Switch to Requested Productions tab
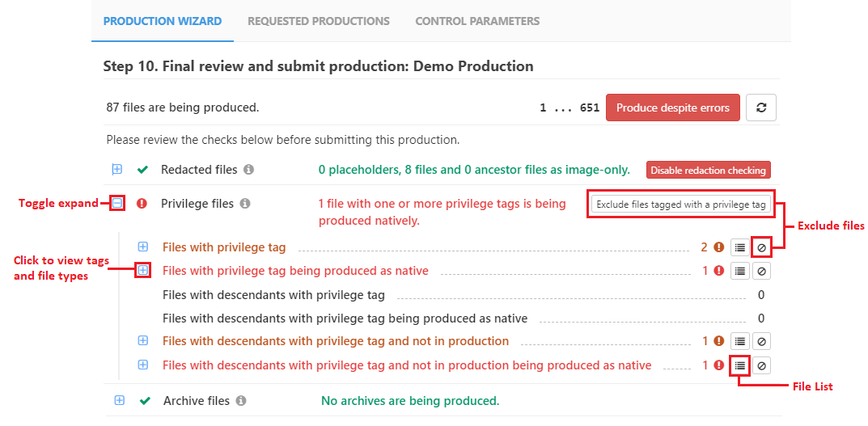 point(318,21)
